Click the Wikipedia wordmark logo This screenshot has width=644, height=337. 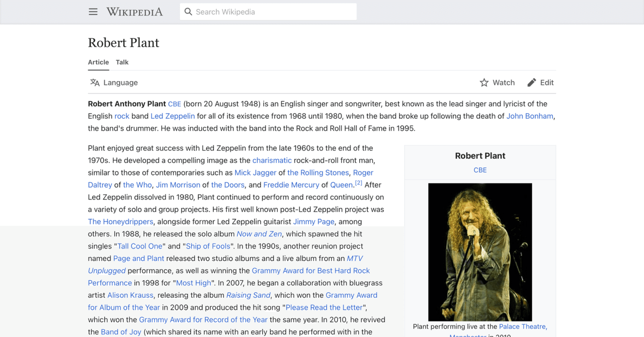(134, 12)
